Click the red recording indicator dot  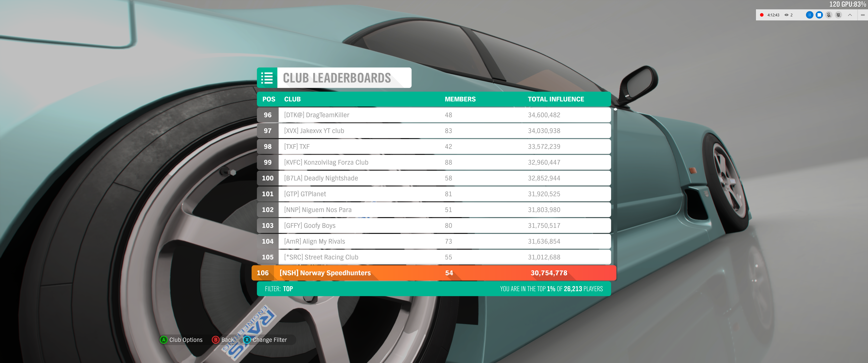pyautogui.click(x=762, y=15)
